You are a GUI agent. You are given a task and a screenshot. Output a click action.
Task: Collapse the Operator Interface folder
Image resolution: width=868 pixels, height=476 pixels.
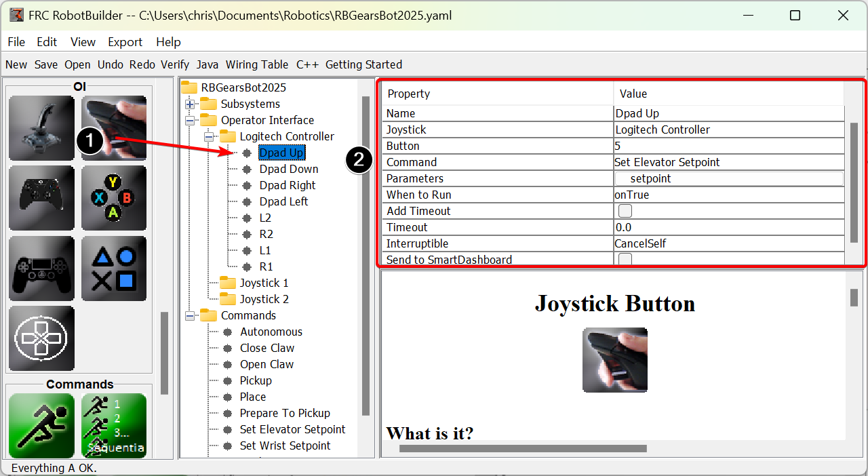191,121
